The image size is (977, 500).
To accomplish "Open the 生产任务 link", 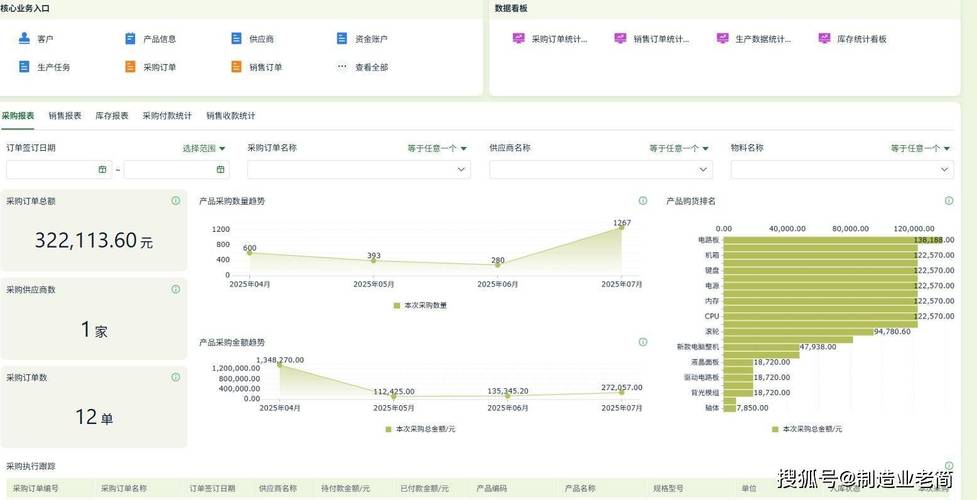I will [54, 67].
